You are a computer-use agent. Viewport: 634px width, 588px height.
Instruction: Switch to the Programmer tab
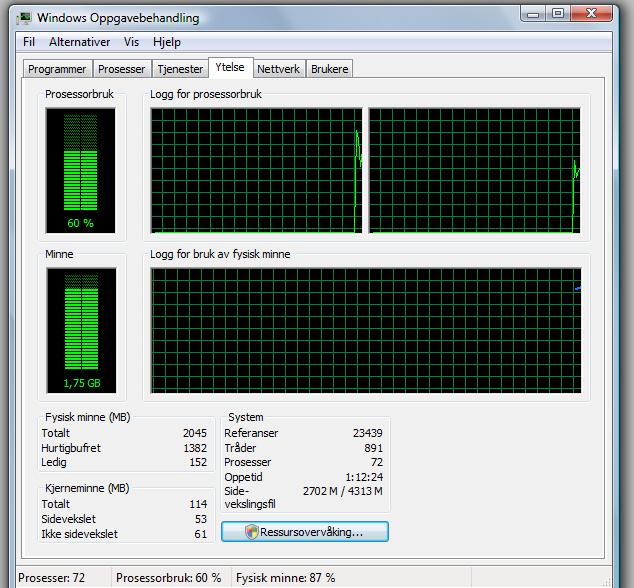(x=57, y=69)
